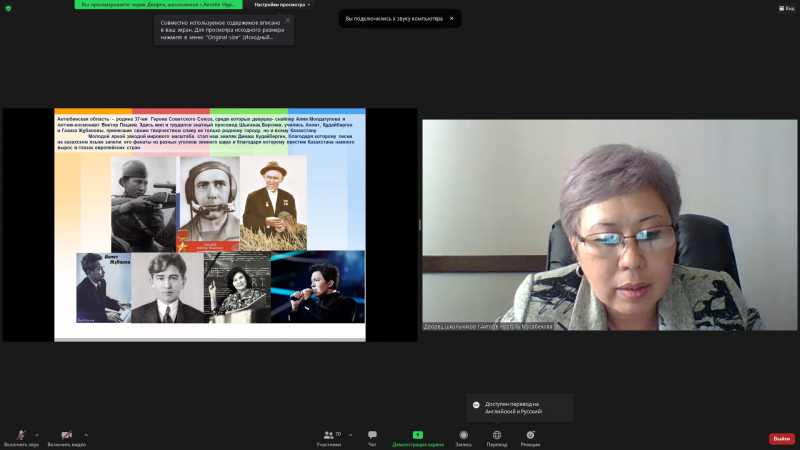Dismiss the original size hint popup
800x450 pixels.
[288, 20]
